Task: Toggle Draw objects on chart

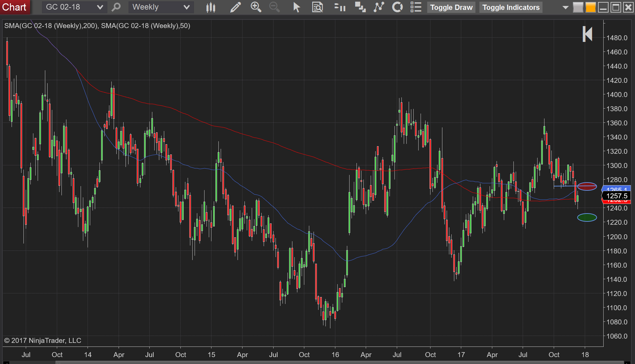Action: pyautogui.click(x=451, y=7)
